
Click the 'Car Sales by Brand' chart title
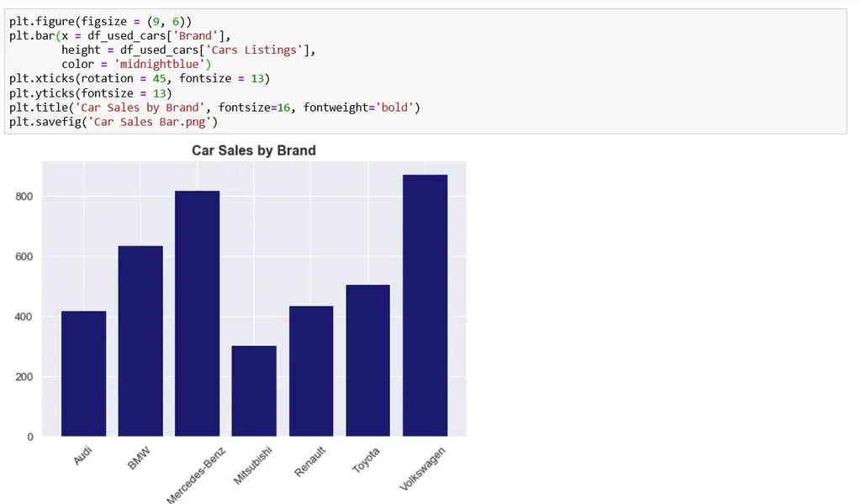[254, 151]
